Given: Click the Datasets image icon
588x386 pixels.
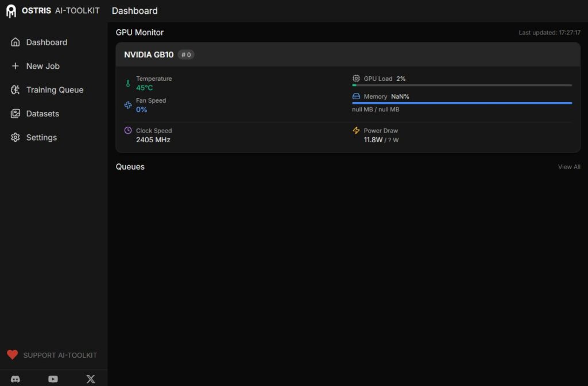Looking at the screenshot, I should point(16,114).
